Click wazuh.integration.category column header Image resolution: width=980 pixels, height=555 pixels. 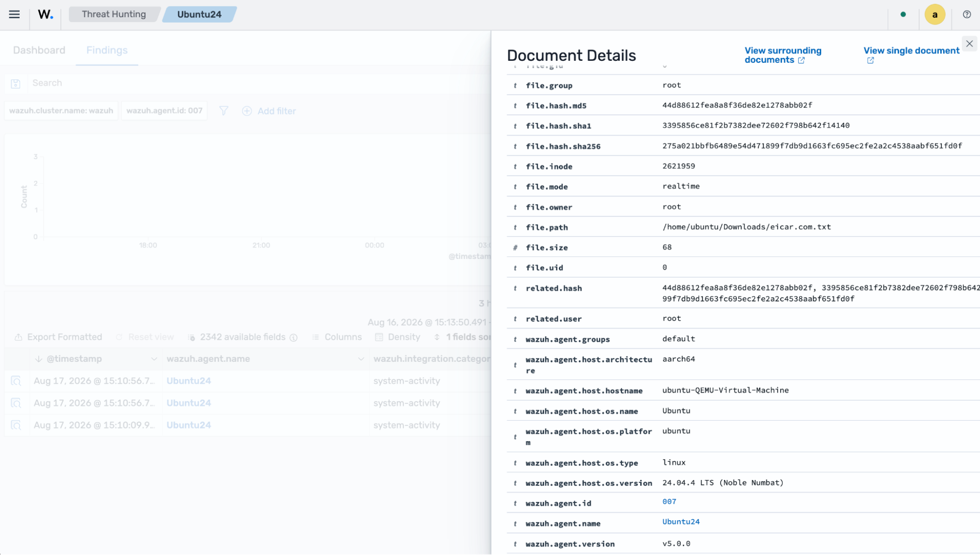[431, 359]
